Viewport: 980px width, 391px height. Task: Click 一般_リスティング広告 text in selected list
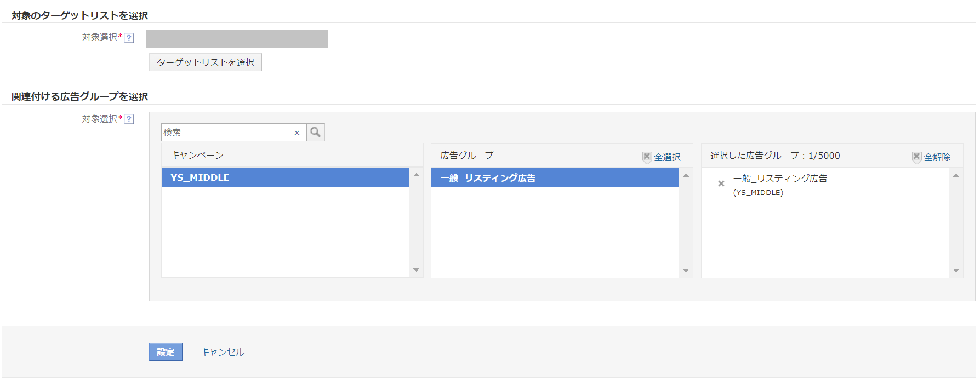tap(780, 179)
